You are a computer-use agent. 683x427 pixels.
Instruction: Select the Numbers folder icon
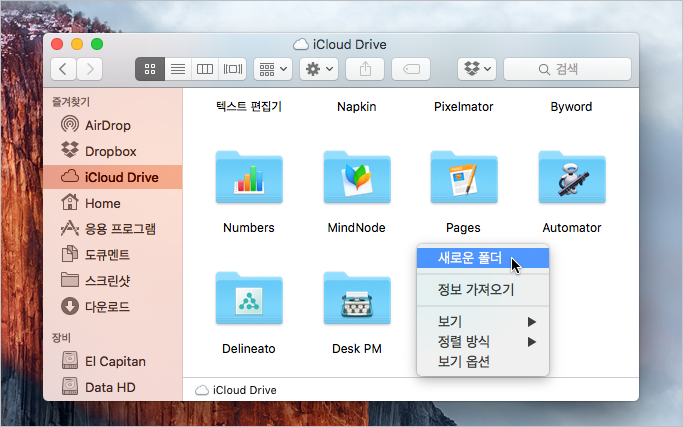pos(249,178)
